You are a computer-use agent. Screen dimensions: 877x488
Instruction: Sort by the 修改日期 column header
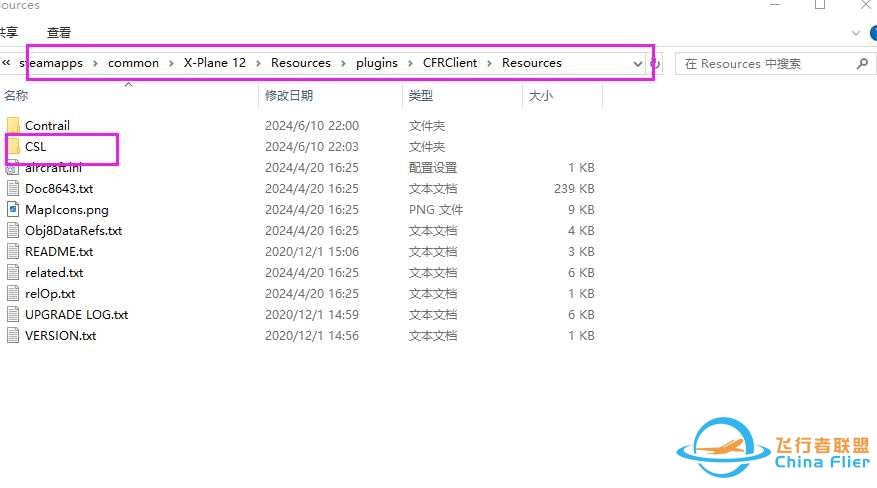tap(289, 96)
